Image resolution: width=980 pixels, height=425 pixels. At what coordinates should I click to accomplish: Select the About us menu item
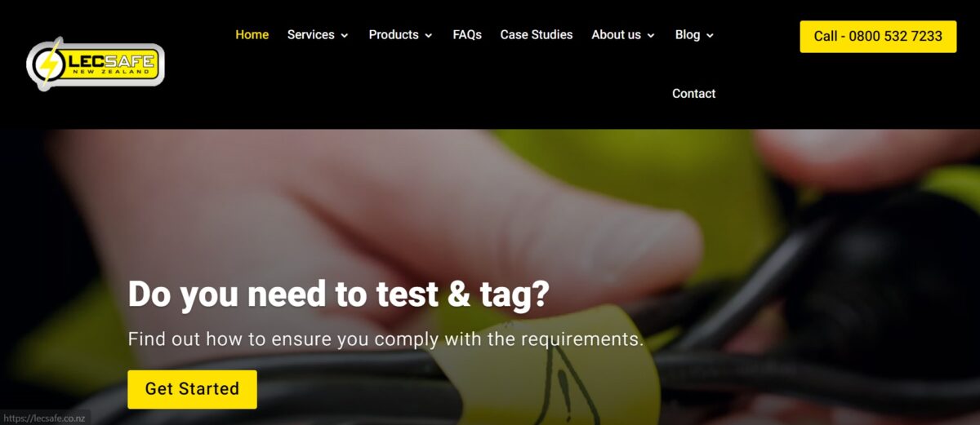click(x=616, y=35)
